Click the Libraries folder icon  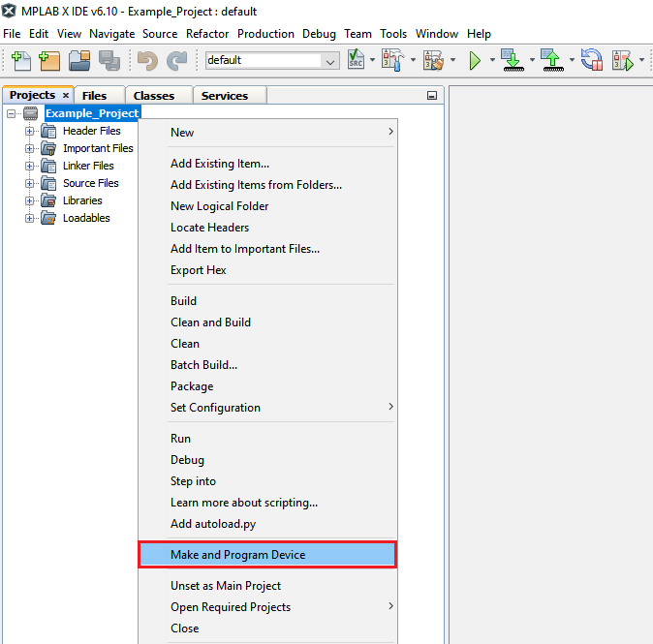click(x=48, y=201)
